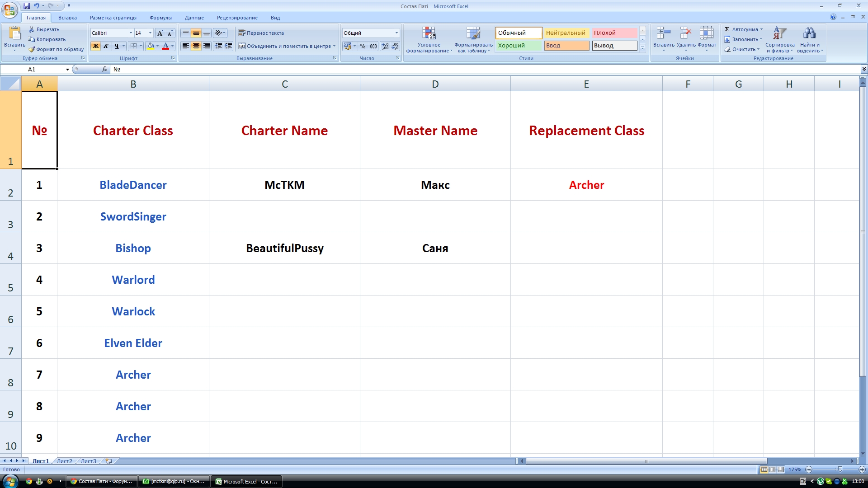Open the Формулы ribbon tab
The width and height of the screenshot is (868, 488).
(x=160, y=18)
